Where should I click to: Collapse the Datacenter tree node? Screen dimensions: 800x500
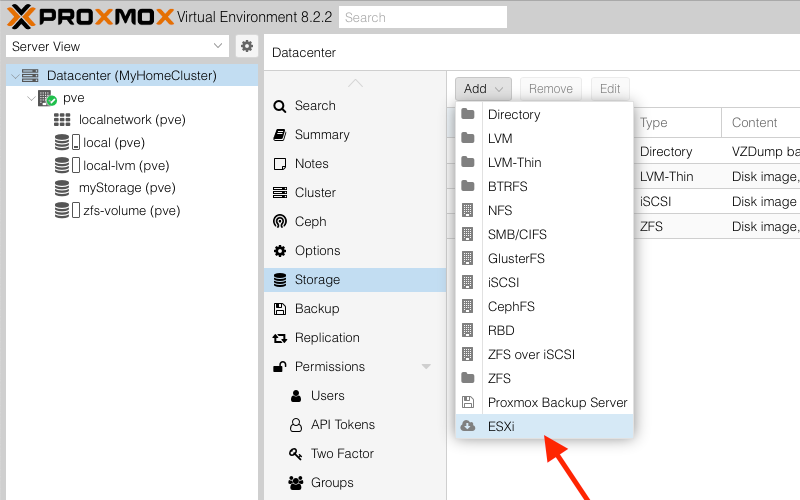15,76
